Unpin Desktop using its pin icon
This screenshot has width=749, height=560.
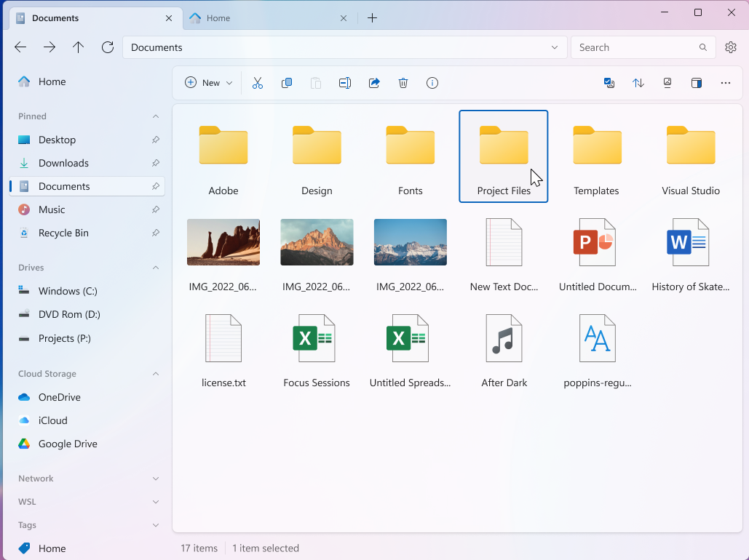click(156, 140)
